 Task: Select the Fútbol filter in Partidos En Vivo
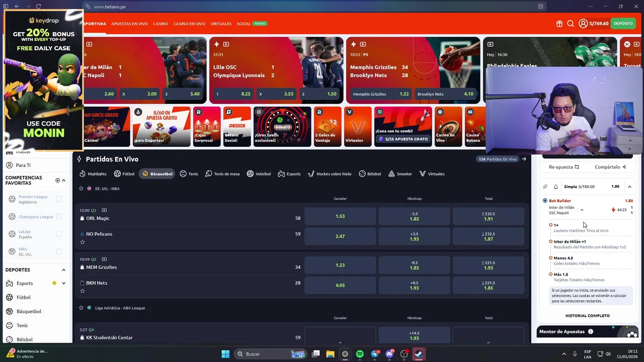pos(124,174)
